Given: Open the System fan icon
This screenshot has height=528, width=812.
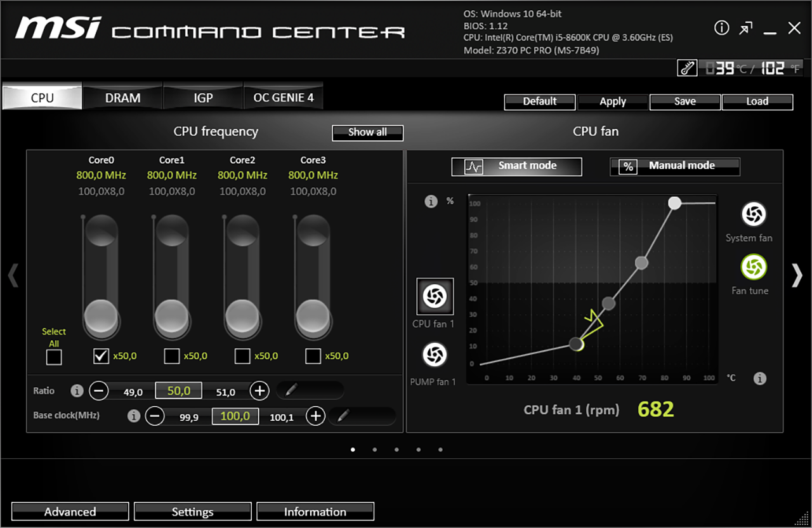Looking at the screenshot, I should coord(754,214).
